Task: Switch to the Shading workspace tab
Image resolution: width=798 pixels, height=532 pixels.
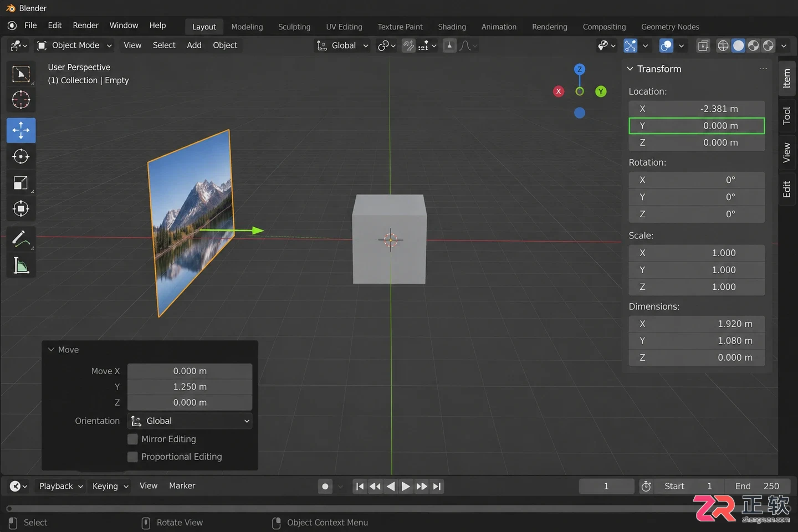Action: pyautogui.click(x=452, y=27)
